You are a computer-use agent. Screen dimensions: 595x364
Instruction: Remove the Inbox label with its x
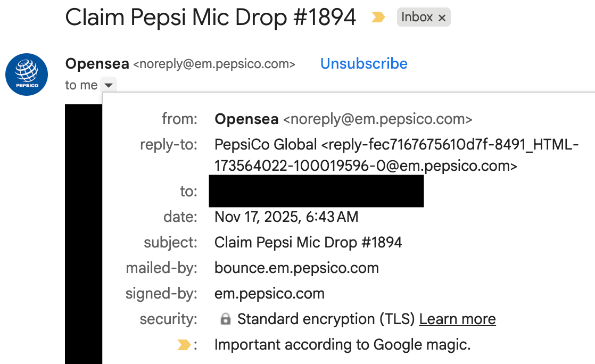(x=442, y=18)
